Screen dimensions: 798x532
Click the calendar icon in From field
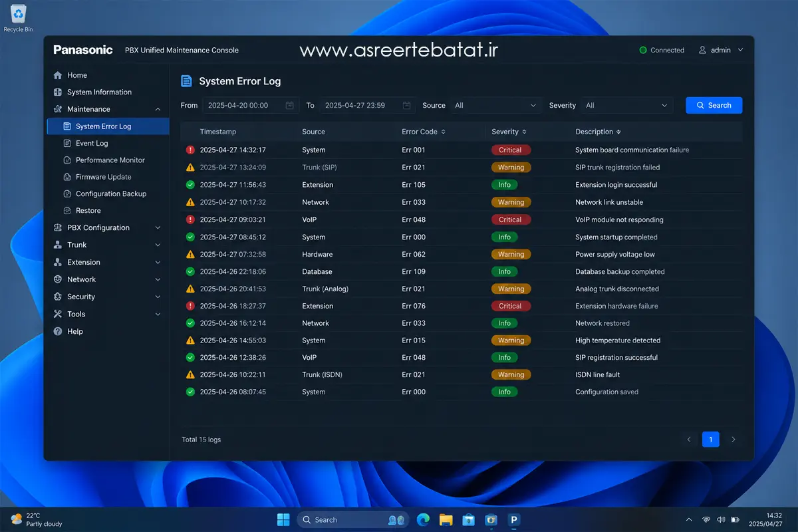(x=289, y=105)
